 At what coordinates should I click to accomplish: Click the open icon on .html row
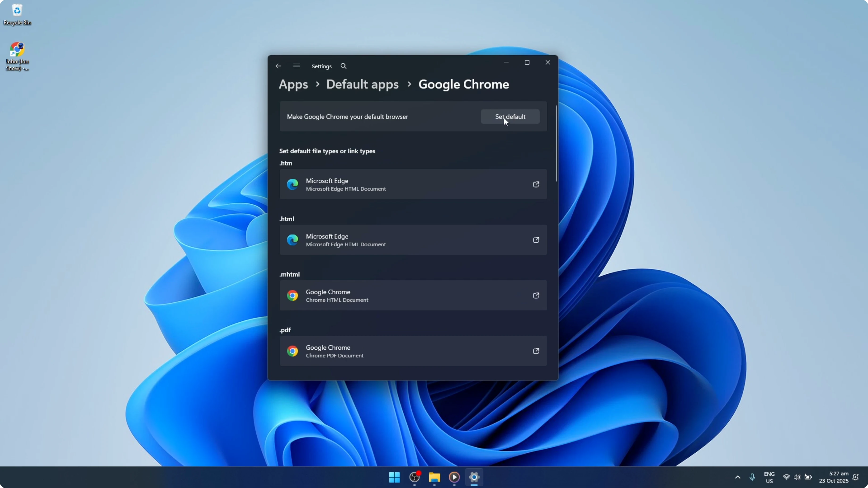click(536, 240)
